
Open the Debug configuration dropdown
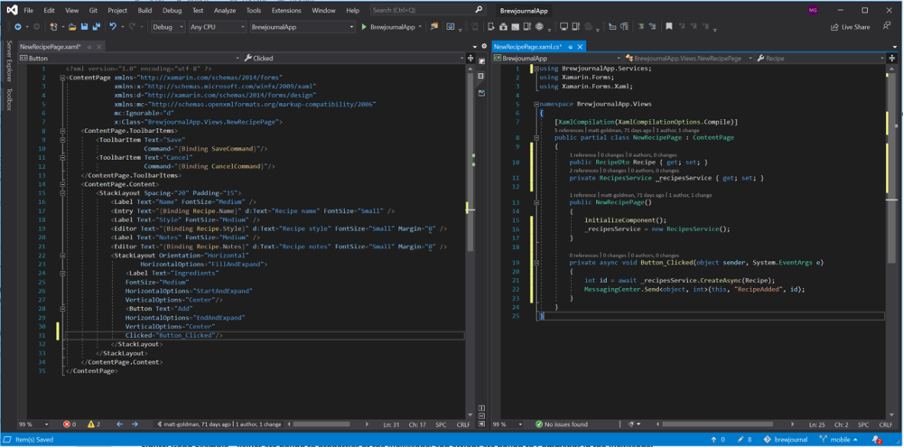[x=166, y=27]
